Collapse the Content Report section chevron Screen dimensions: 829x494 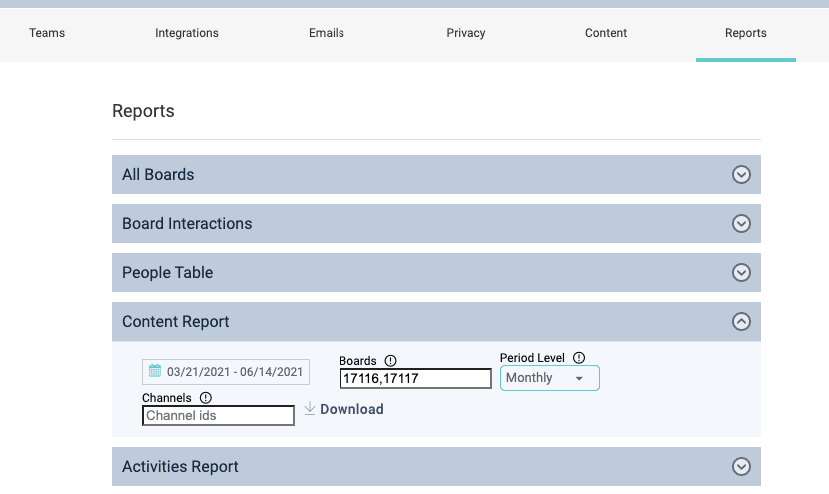(x=741, y=322)
